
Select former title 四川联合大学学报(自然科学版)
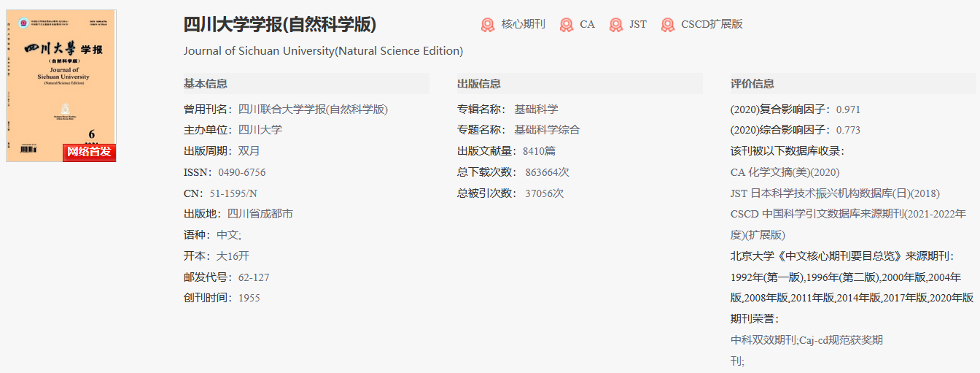pyautogui.click(x=314, y=109)
